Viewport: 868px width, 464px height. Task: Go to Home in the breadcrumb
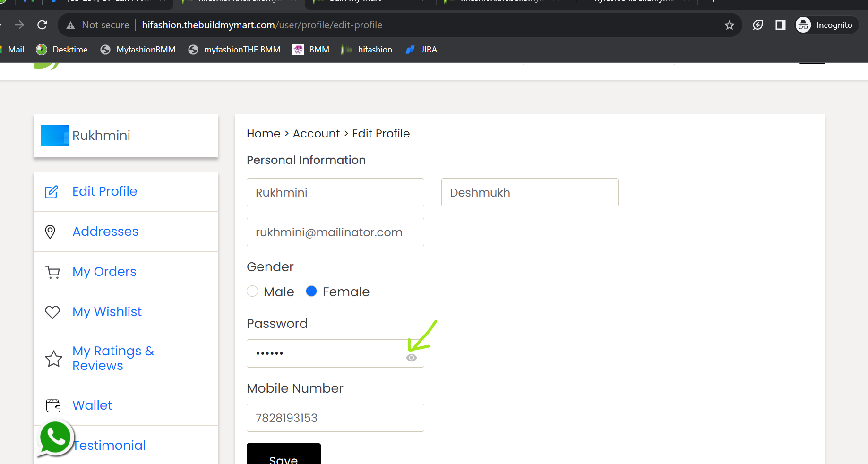tap(264, 134)
